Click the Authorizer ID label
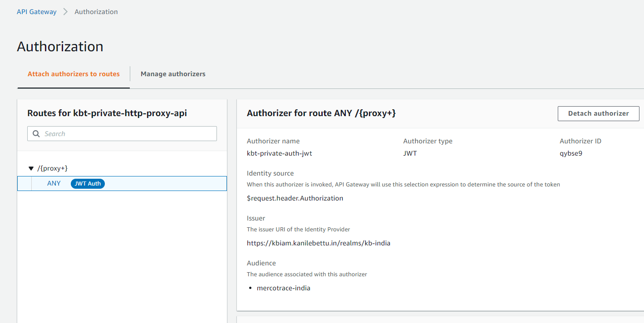 pos(580,141)
